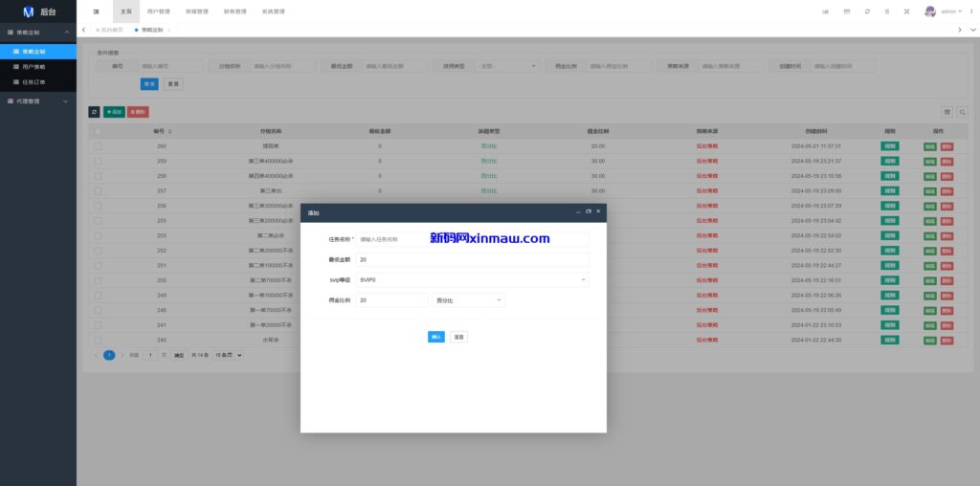Screen dimensions: 980x486
Task: Click the red 删除 toolbar button
Action: click(x=138, y=112)
